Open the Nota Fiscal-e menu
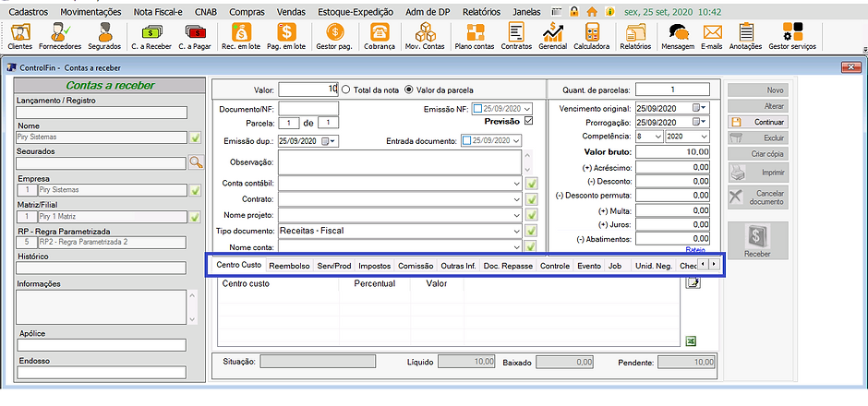The height and width of the screenshot is (406, 868). click(158, 12)
